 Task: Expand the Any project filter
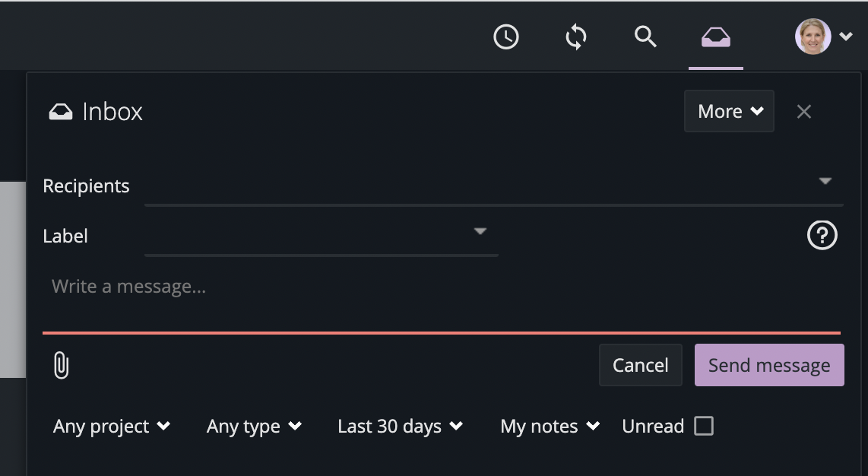pos(111,426)
